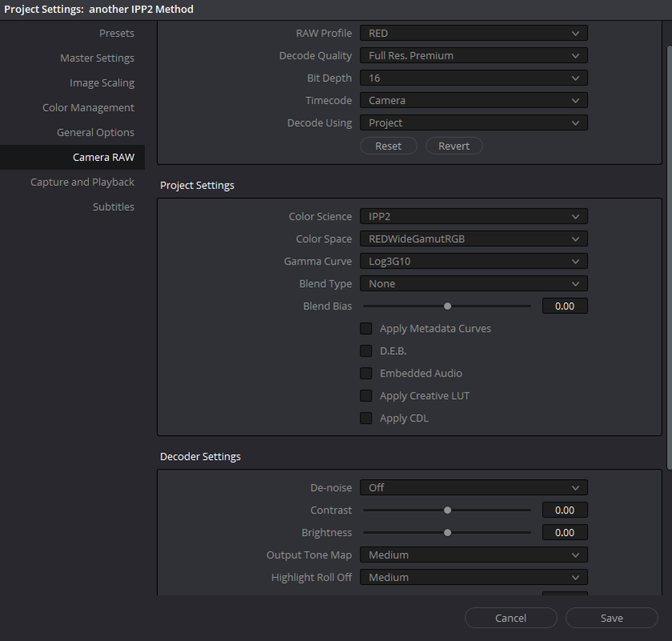Click the Blend Bias value field
Screen dimensions: 672x641
tap(565, 306)
